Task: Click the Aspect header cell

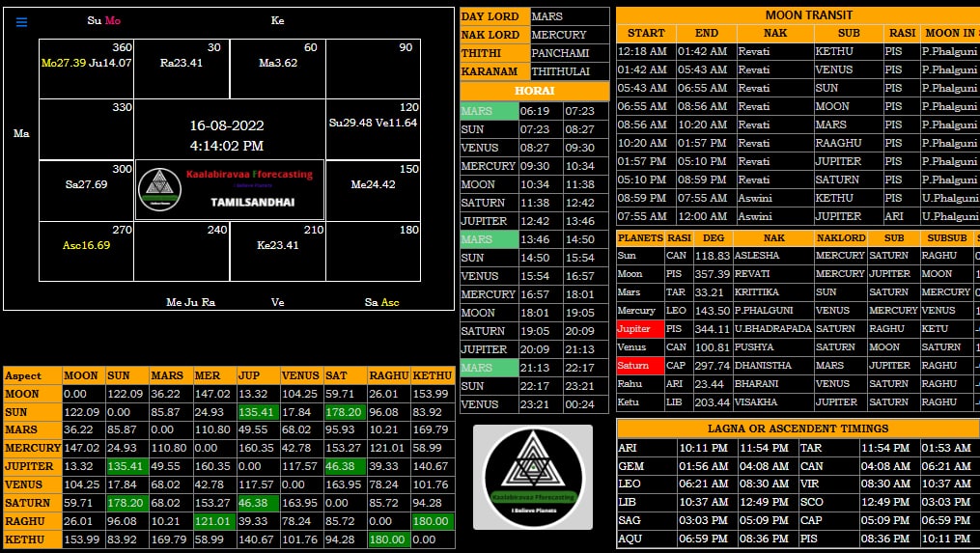Action: (x=33, y=375)
